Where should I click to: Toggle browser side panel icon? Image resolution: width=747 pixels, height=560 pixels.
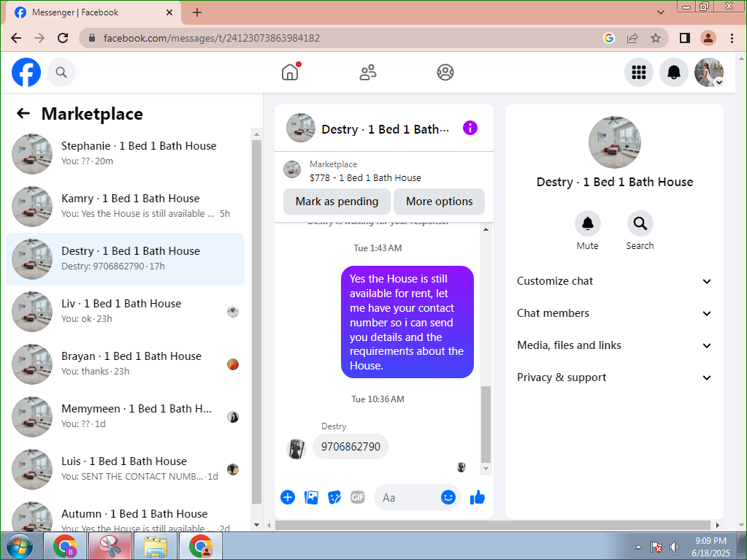click(685, 38)
